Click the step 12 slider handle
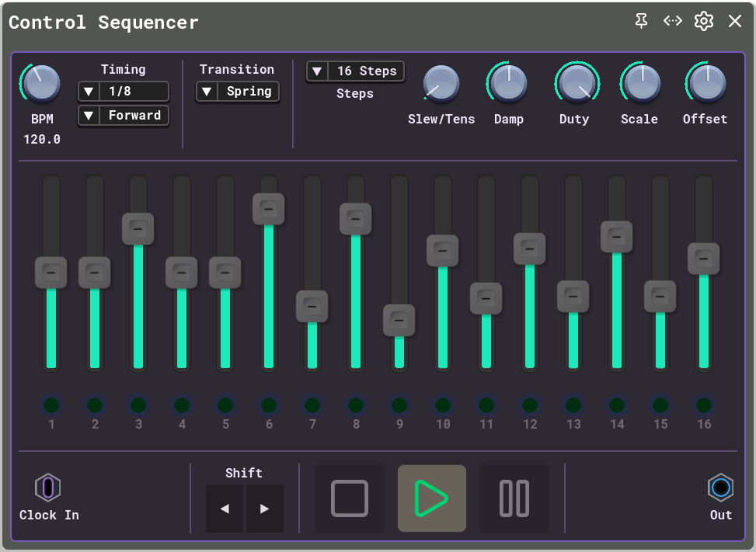Screen dimensions: 756x552 (530, 249)
